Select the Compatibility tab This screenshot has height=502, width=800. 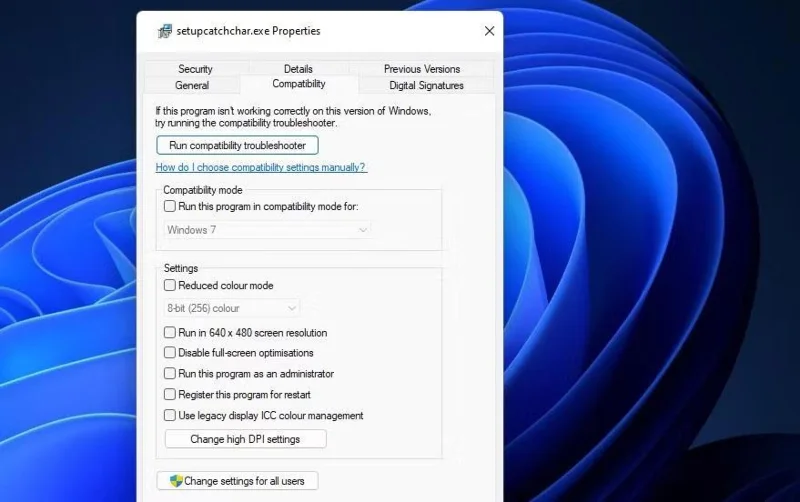(299, 84)
